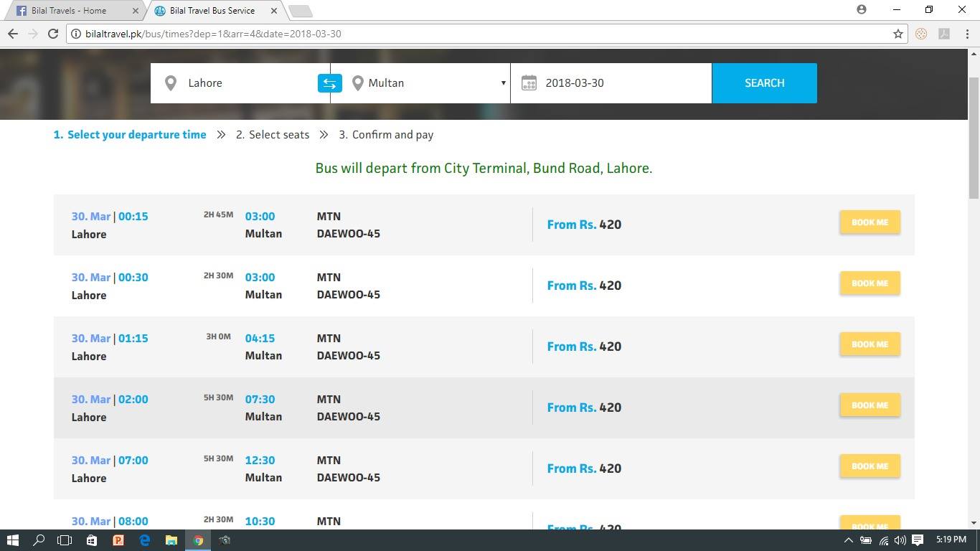View site information icon in address bar

[75, 34]
